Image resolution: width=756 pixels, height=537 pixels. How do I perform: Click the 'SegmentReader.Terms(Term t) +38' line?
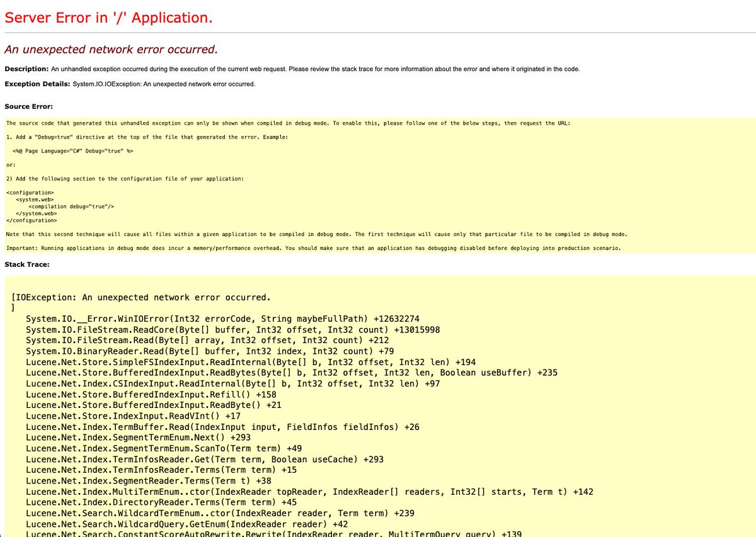[149, 480]
